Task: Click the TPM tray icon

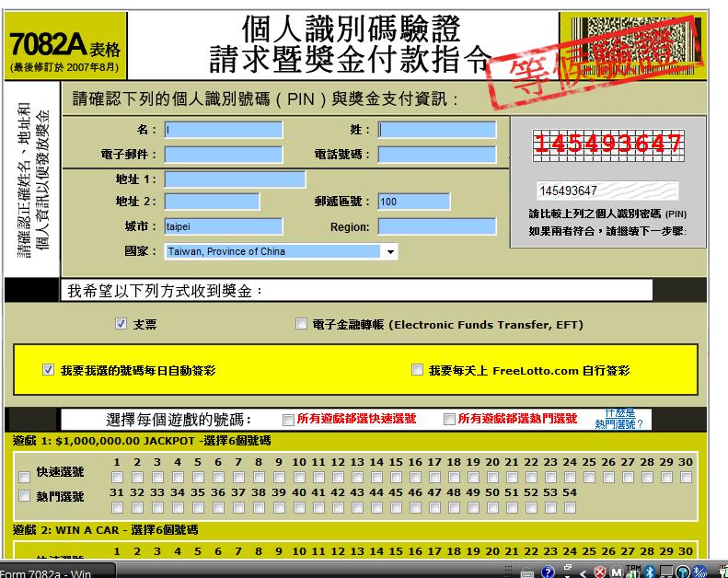Action: pyautogui.click(x=633, y=572)
